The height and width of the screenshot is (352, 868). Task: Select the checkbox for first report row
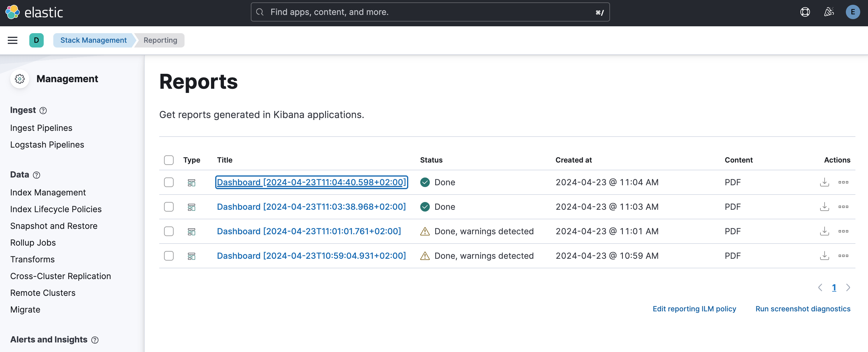tap(169, 182)
